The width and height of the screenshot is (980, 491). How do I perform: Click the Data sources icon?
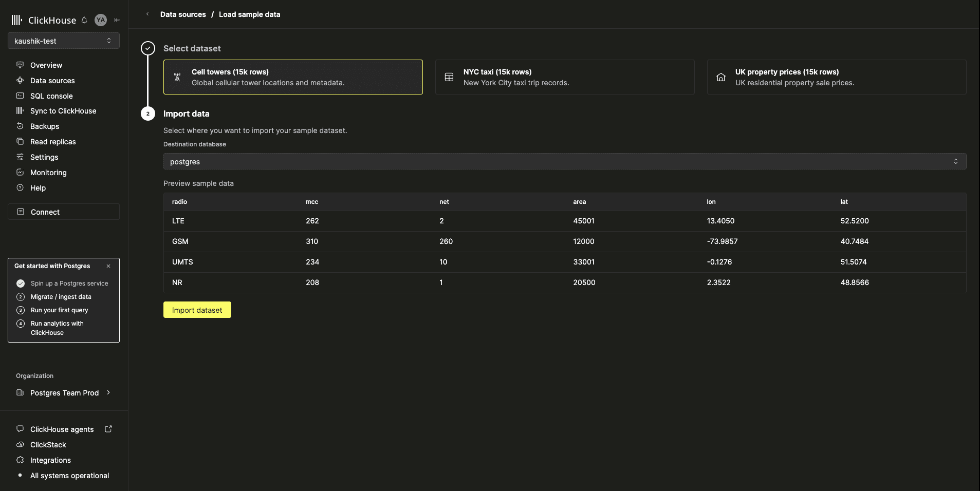20,81
